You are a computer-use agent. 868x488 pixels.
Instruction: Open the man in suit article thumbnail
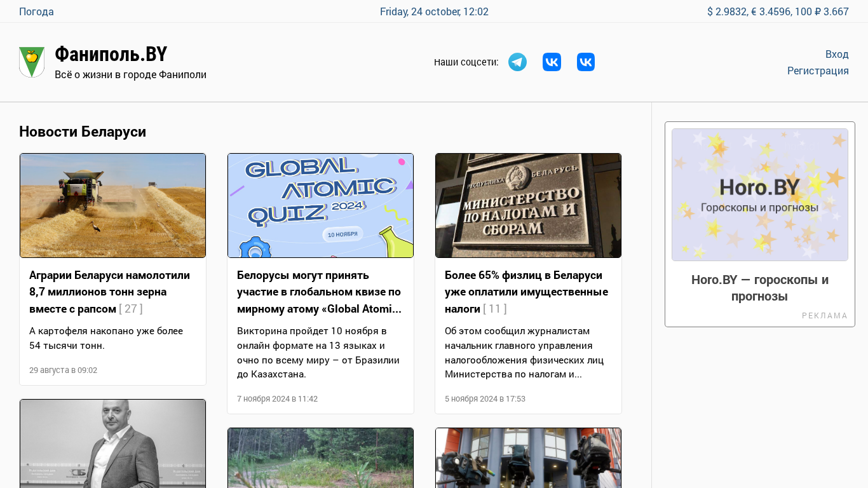(x=112, y=444)
